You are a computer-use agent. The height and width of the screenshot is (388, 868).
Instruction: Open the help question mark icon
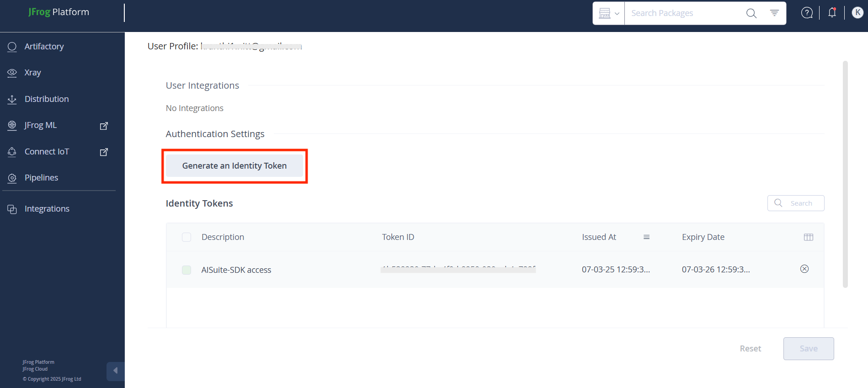tap(807, 13)
